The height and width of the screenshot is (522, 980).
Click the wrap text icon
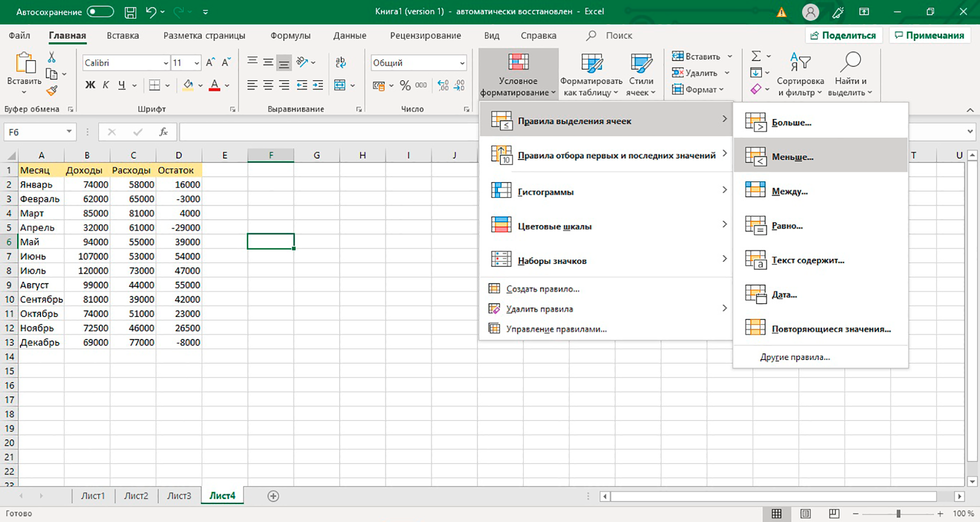(x=341, y=62)
